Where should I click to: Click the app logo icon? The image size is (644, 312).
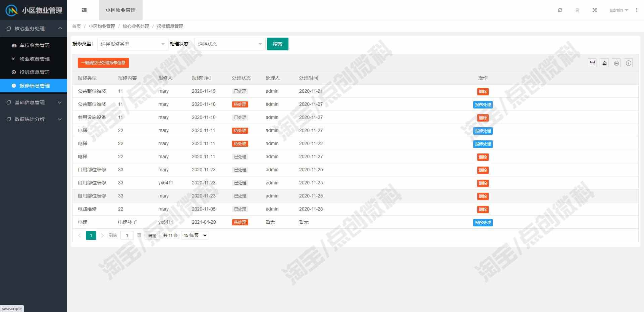point(12,10)
